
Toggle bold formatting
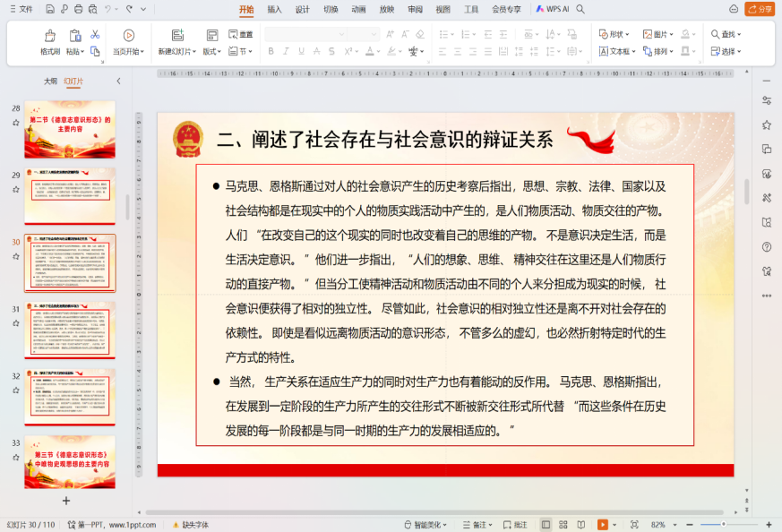(271, 51)
